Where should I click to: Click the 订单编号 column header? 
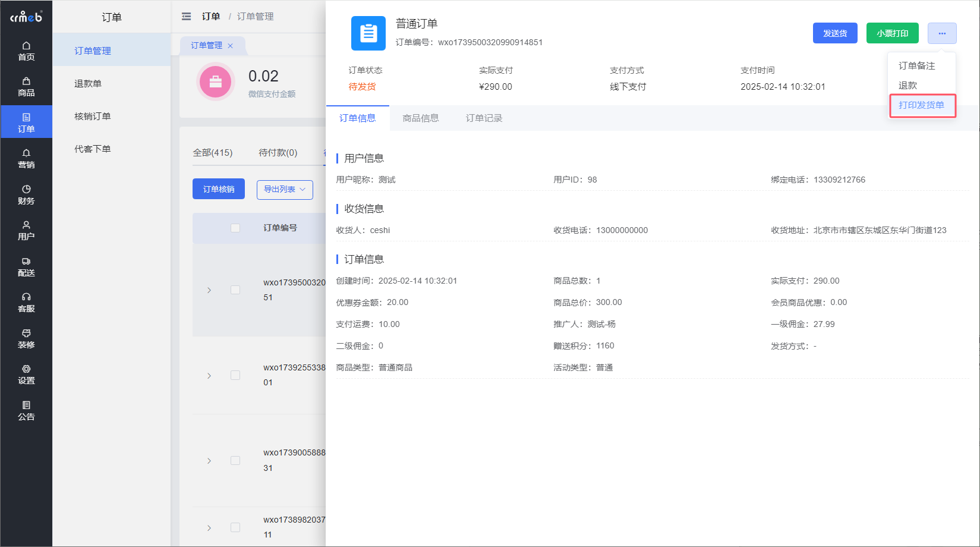coord(281,228)
